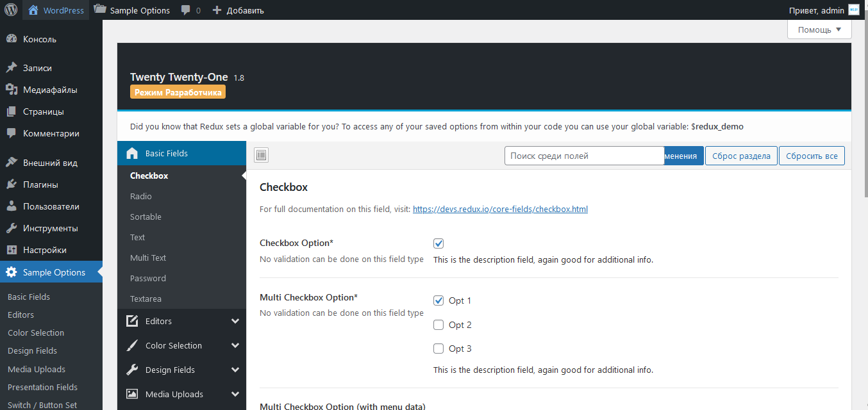Click the admin avatar image

tap(853, 10)
